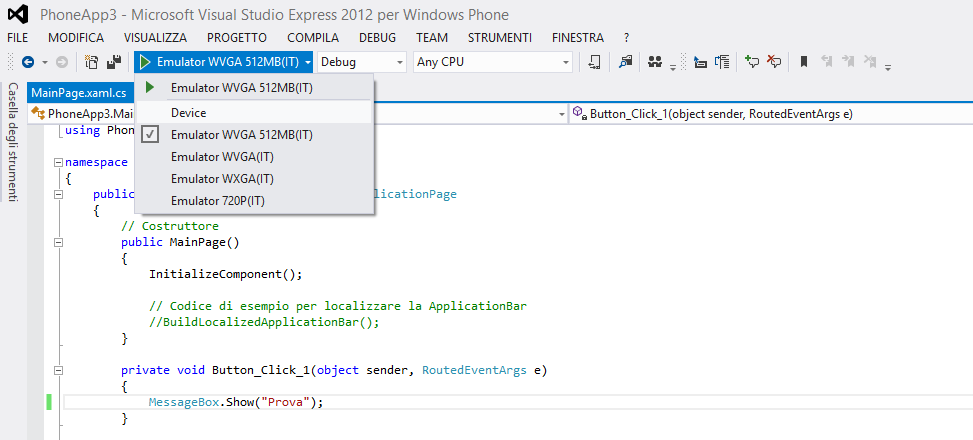Viewport: 973px width, 440px height.
Task: Open the bookmark toolbar overflow dropdown
Action: [x=888, y=66]
